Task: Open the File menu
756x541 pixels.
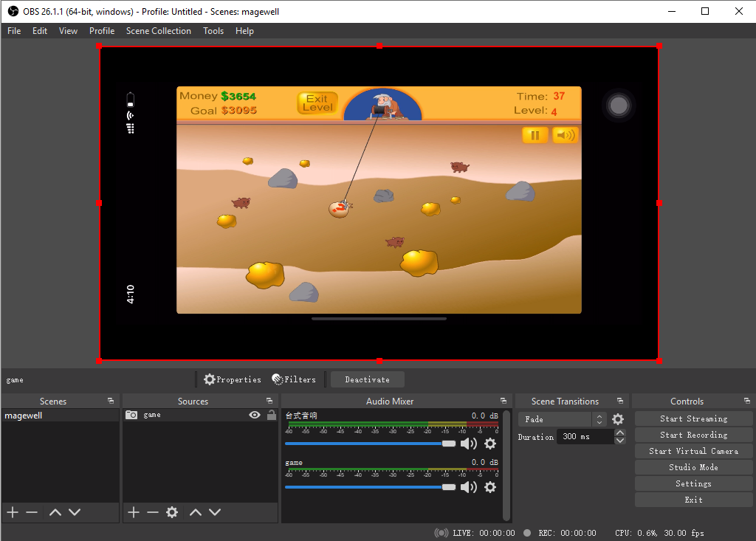Action: click(x=14, y=31)
